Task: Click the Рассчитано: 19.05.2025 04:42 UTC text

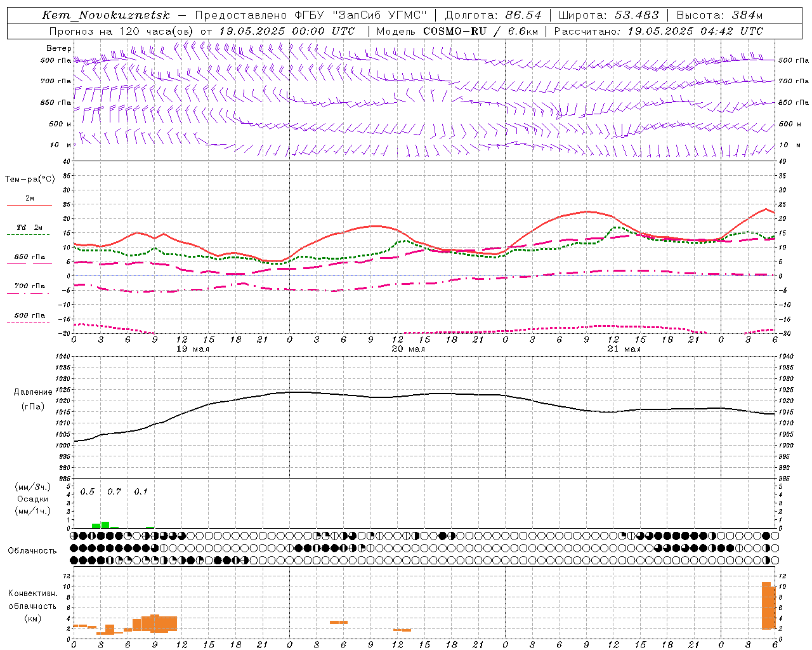Action: click(659, 31)
